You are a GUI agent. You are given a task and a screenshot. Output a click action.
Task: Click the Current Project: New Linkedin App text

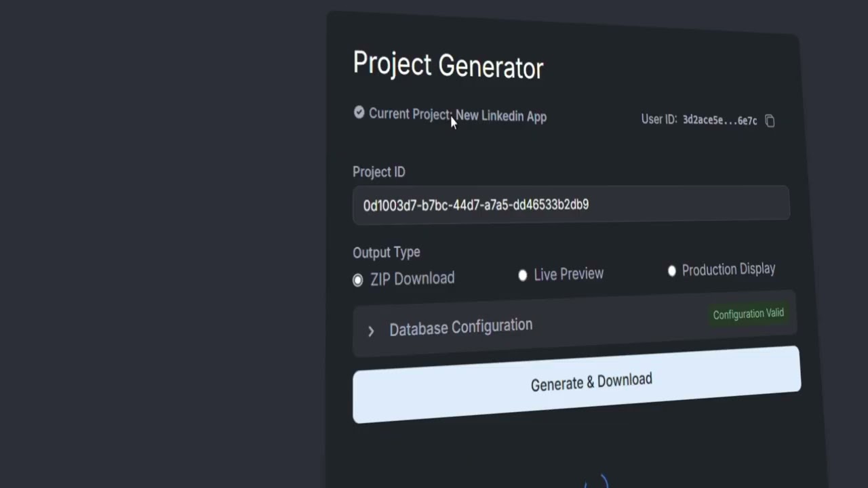(x=458, y=115)
